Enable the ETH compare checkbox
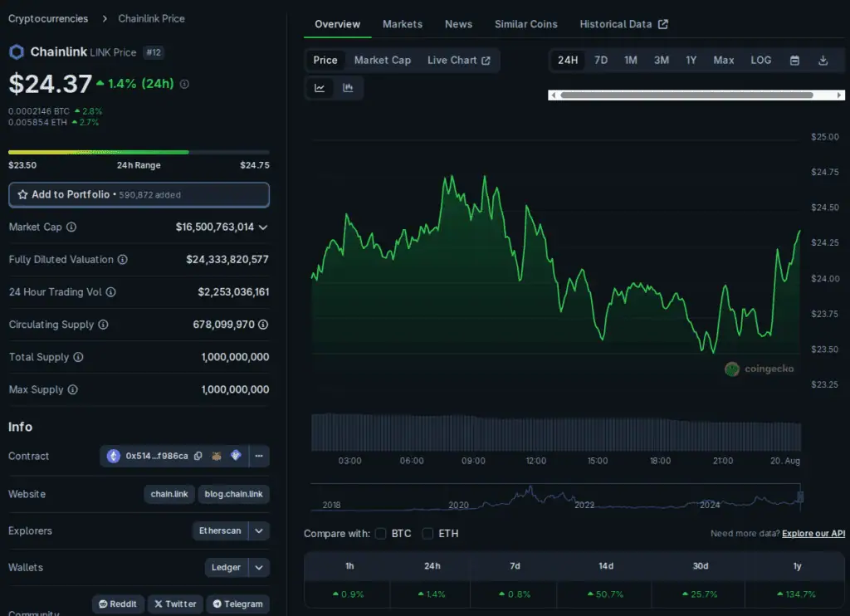This screenshot has height=616, width=850. [427, 534]
